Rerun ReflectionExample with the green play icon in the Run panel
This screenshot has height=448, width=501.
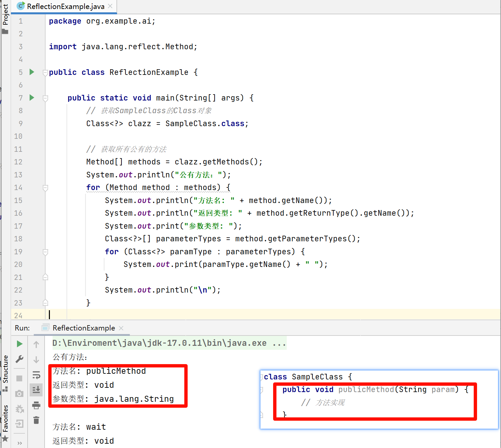(x=20, y=344)
